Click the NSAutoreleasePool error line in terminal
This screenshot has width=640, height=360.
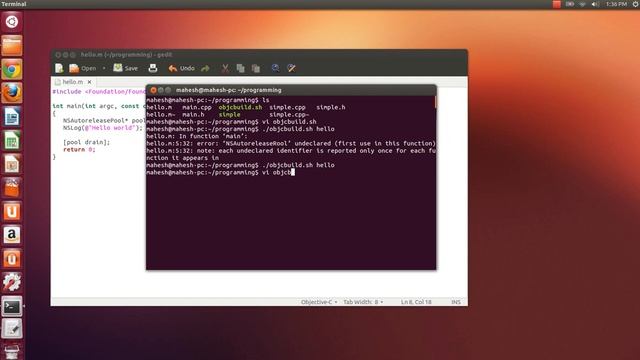coord(291,144)
